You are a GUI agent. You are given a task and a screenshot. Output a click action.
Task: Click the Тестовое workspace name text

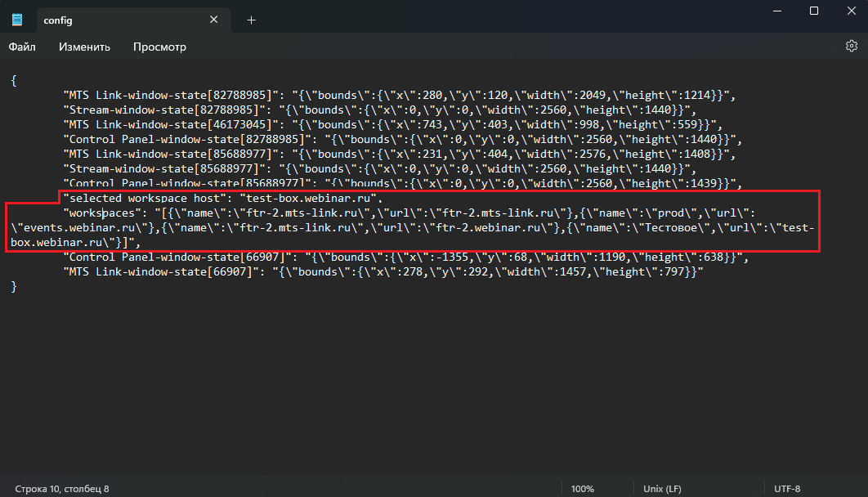pyautogui.click(x=672, y=227)
